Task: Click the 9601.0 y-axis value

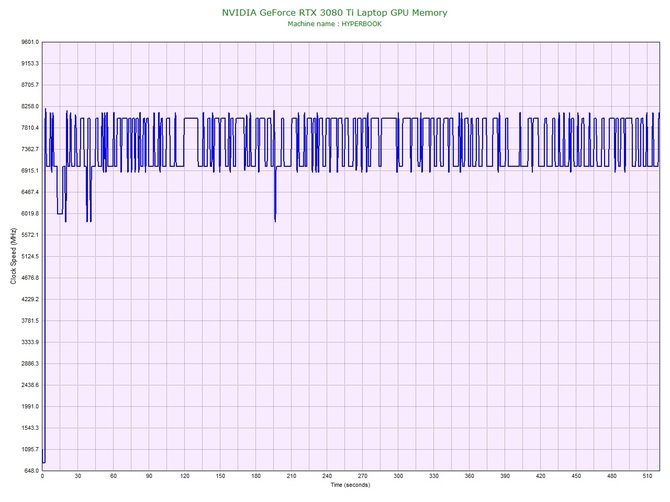Action: (30, 42)
